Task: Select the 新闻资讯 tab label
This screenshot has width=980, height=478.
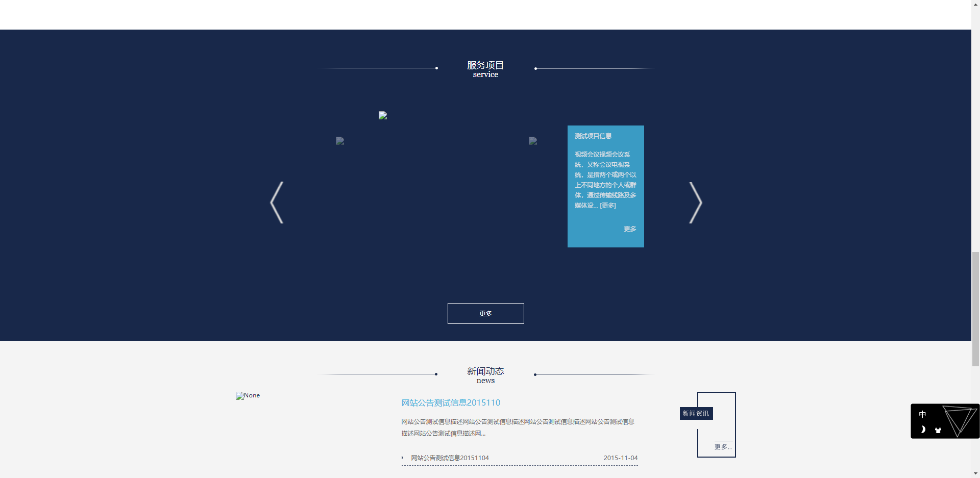Action: [696, 413]
